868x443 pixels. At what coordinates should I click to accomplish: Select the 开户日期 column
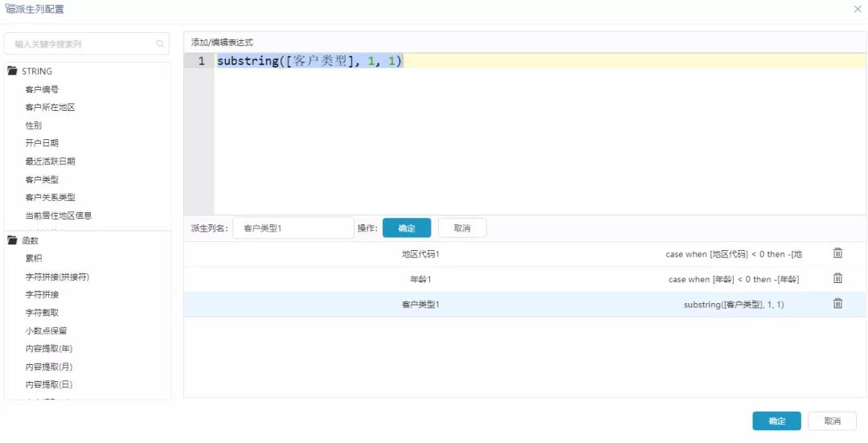[42, 143]
